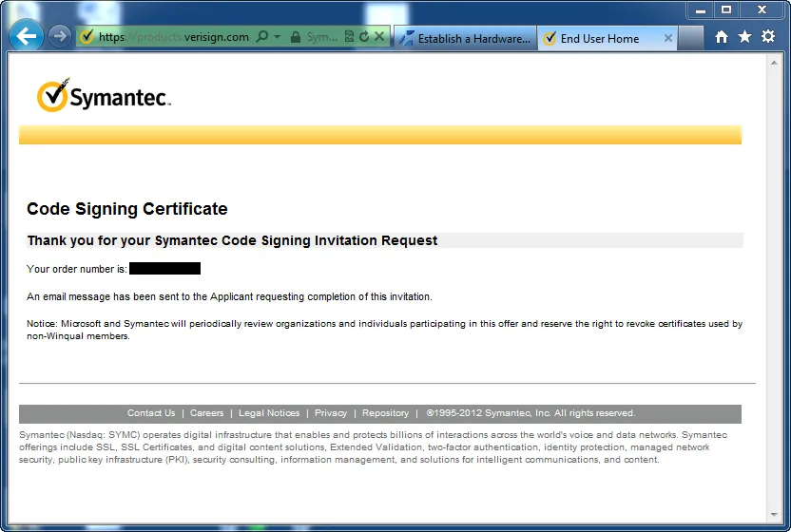791x532 pixels.
Task: Open the Contact Us footer link
Action: [x=151, y=413]
